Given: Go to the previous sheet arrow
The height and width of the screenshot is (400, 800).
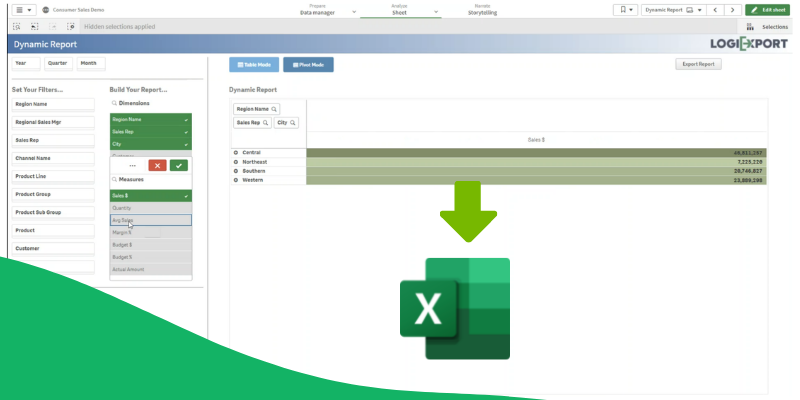Looking at the screenshot, I should [715, 9].
